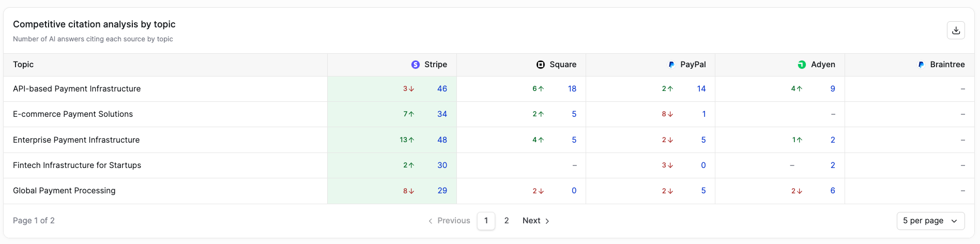980x244 pixels.
Task: Select E-commerce Payment Solutions topic
Action: 73,114
